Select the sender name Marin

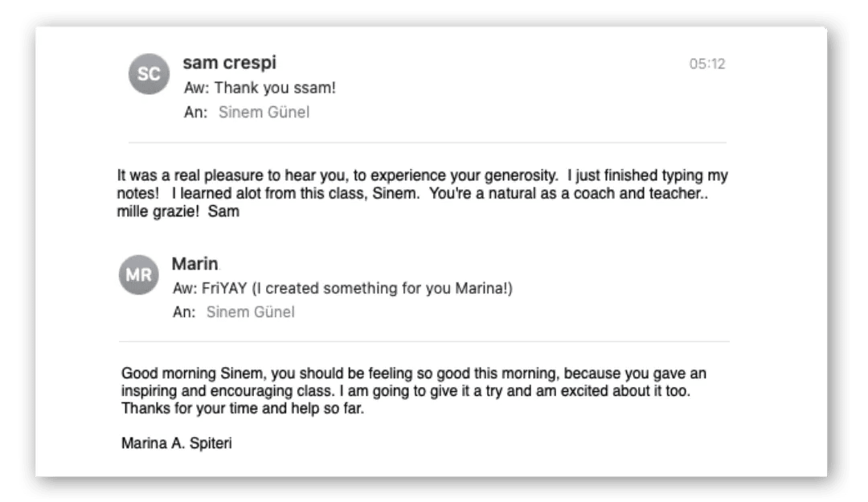(194, 264)
